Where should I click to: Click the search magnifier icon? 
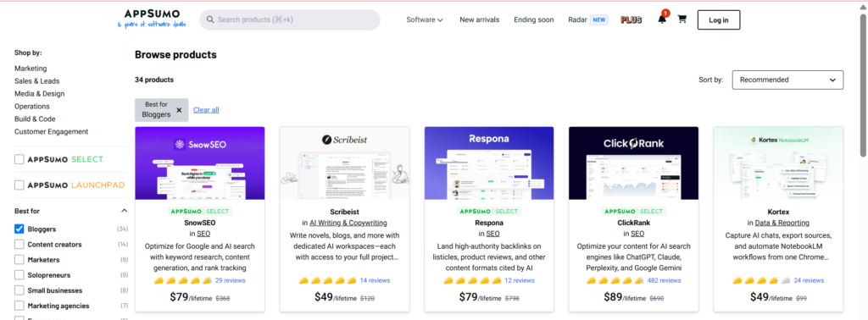tap(210, 19)
